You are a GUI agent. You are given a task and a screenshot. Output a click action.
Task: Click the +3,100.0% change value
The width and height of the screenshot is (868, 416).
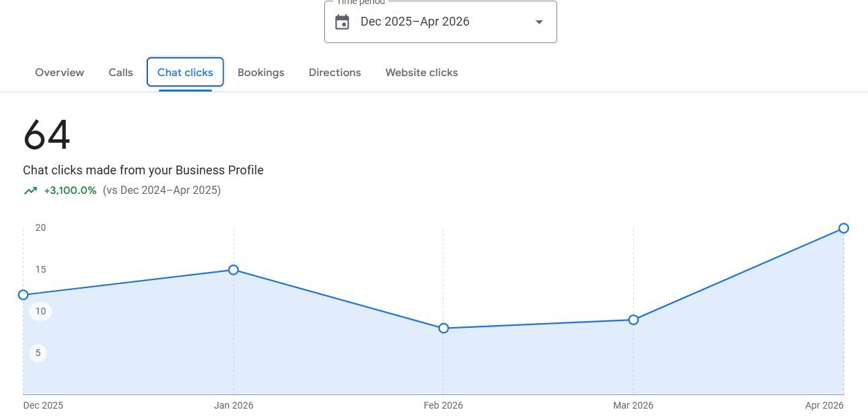(71, 190)
